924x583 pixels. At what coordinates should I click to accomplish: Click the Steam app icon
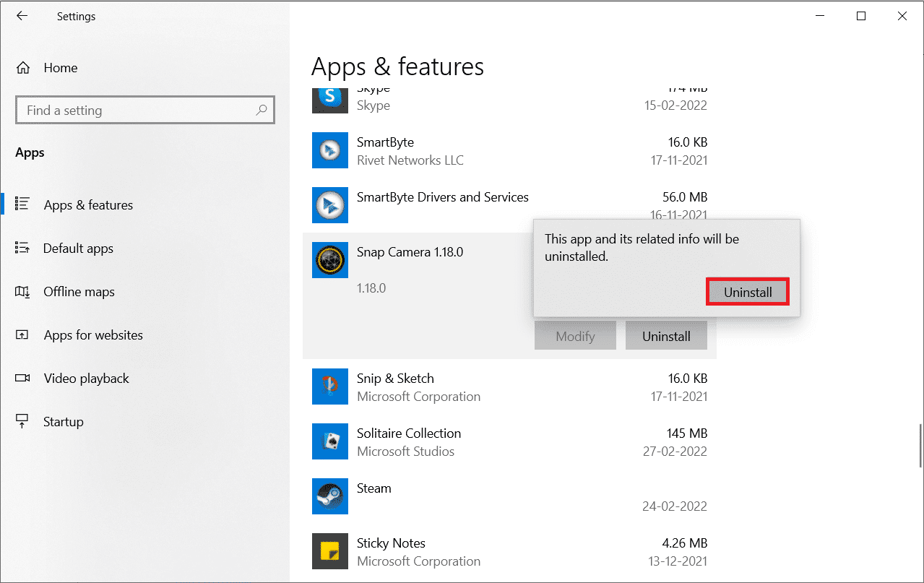pos(330,496)
